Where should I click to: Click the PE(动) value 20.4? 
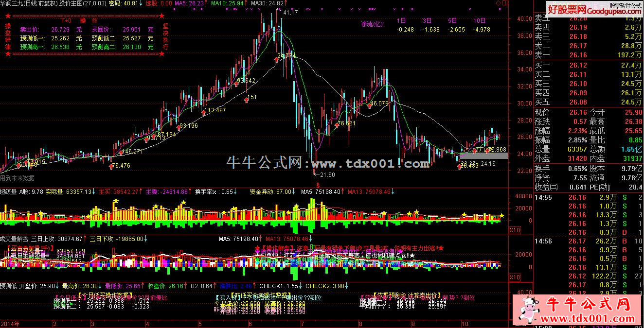pos(635,187)
